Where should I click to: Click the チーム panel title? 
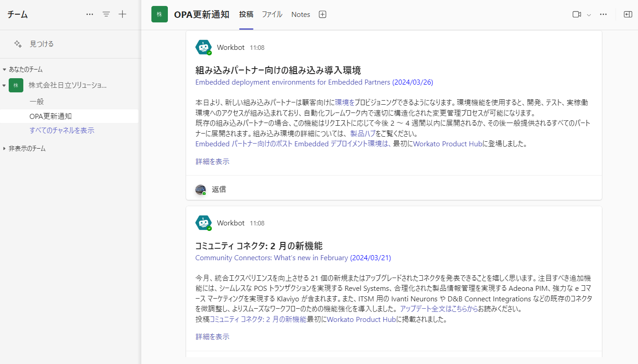coord(17,15)
